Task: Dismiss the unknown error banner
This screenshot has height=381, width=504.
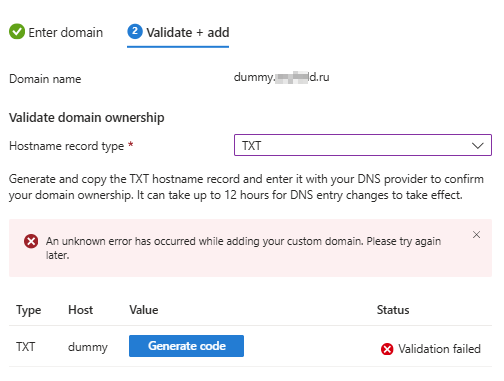Action: (476, 235)
